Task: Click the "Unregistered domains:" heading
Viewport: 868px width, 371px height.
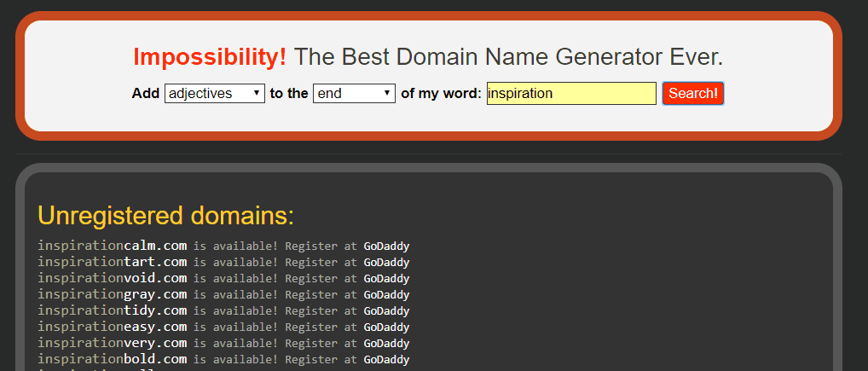Action: click(165, 215)
